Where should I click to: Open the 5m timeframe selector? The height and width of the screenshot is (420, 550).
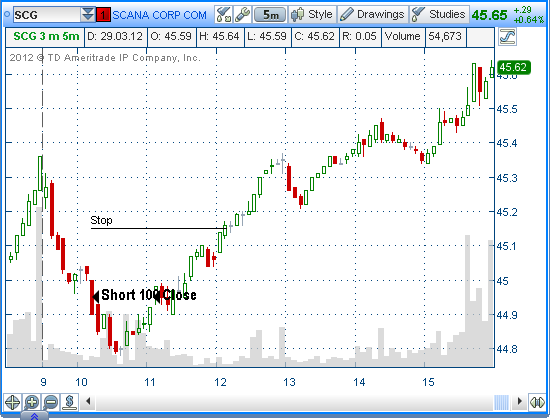(x=270, y=15)
